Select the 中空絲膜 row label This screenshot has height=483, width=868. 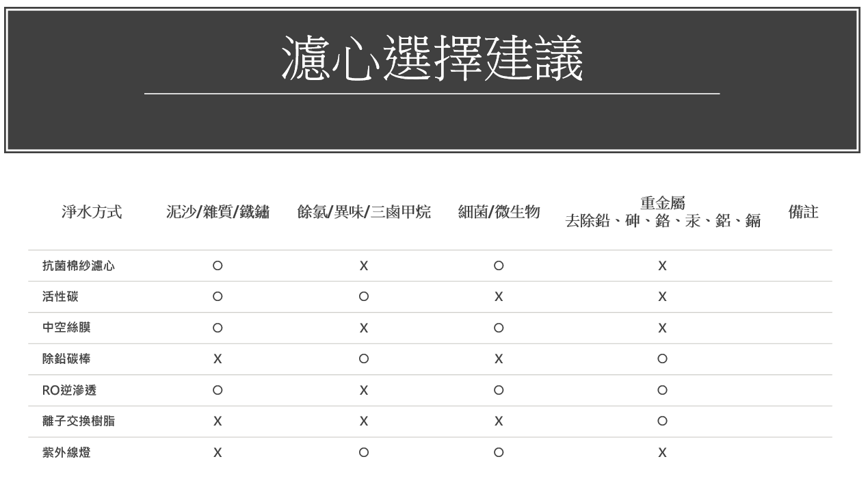tap(66, 328)
